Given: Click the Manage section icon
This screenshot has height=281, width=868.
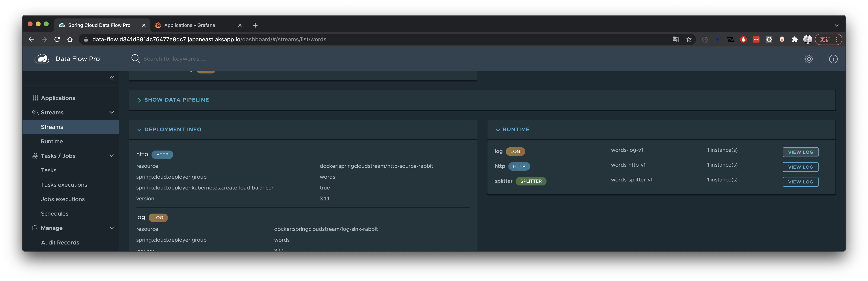Looking at the screenshot, I should tap(35, 228).
